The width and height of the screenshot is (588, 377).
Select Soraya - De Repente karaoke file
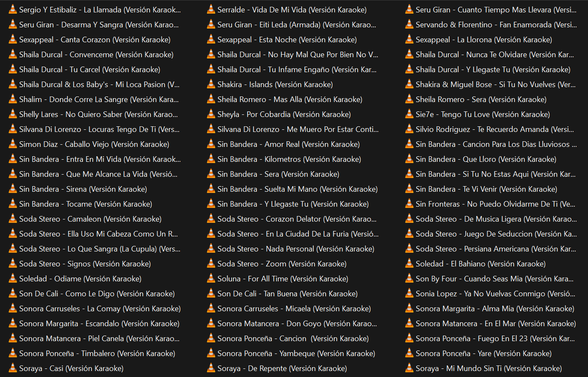point(282,368)
